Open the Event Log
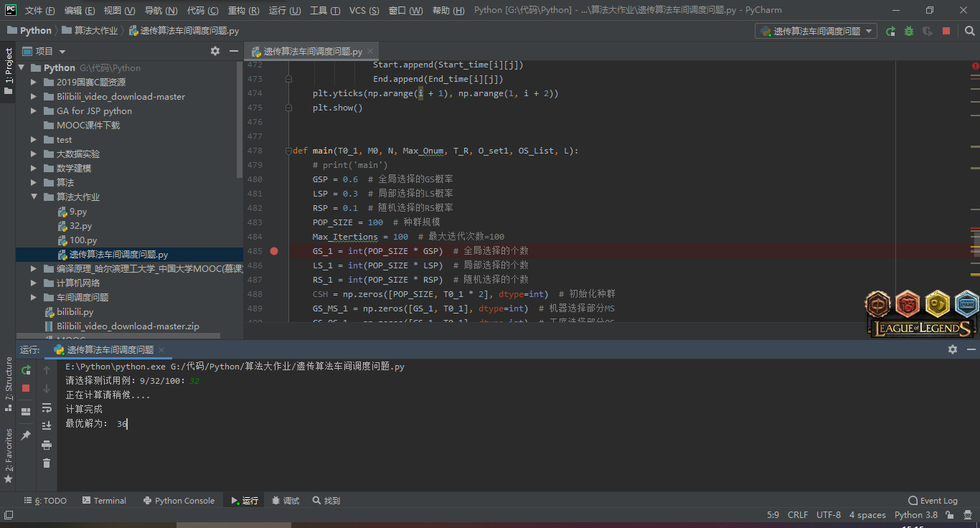Image resolution: width=980 pixels, height=528 pixels. 933,501
